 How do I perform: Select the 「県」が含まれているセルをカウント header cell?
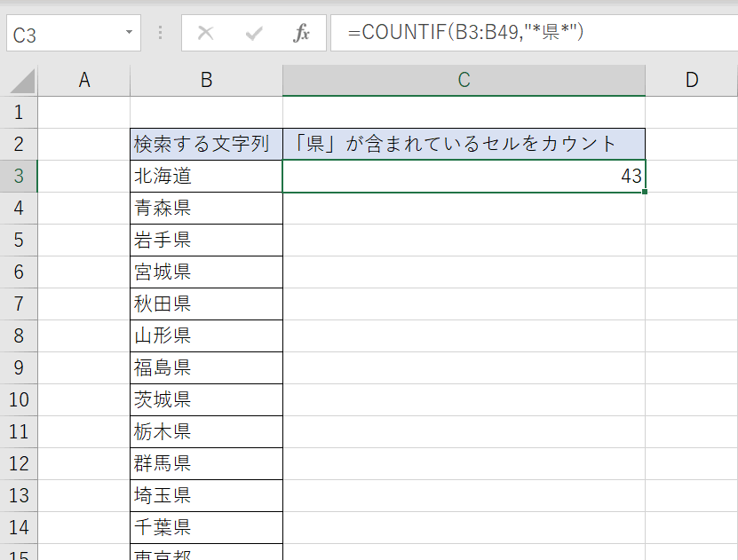[463, 144]
